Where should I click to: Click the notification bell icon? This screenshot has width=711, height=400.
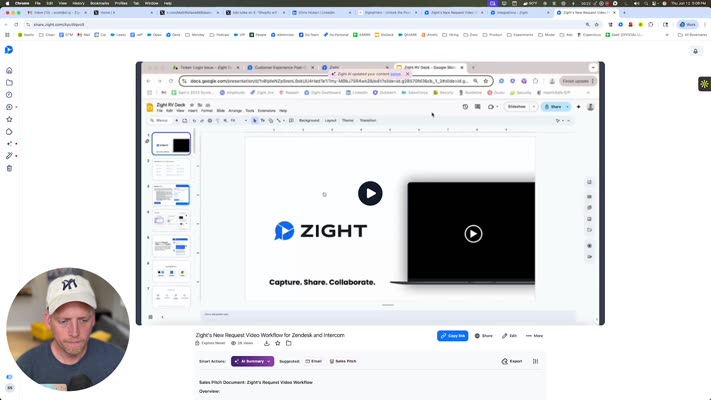click(x=695, y=51)
